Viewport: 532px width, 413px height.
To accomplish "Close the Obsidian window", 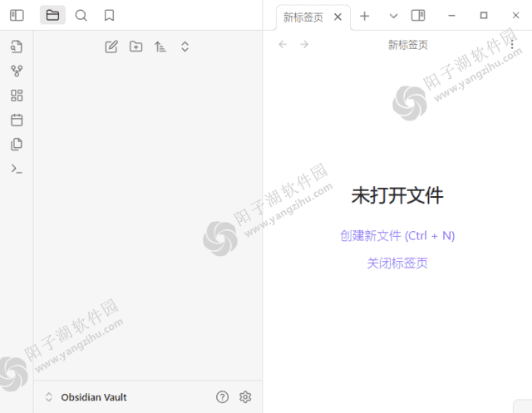I will click(x=515, y=16).
